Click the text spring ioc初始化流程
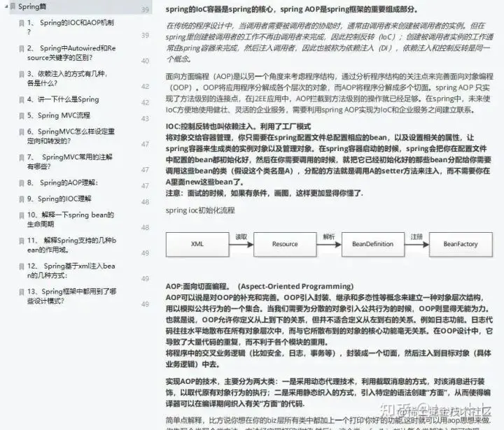The image size is (504, 430). tap(200, 210)
